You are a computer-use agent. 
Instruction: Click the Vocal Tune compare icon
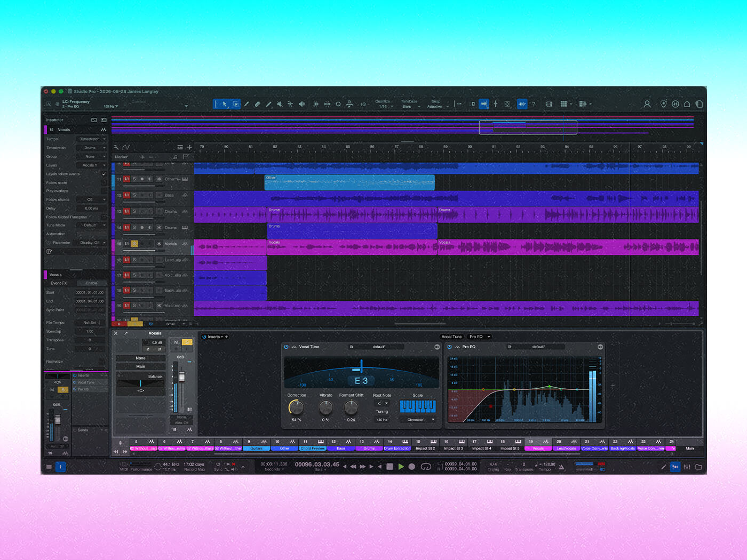[437, 347]
